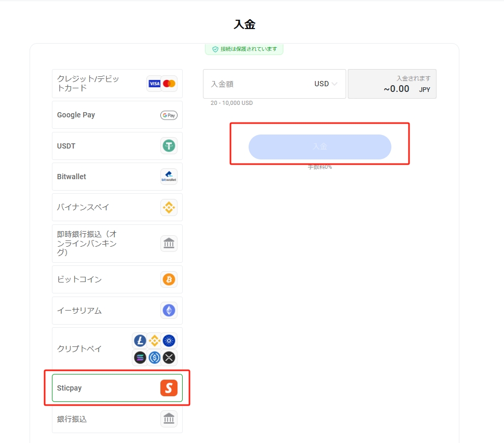Select the Sticpay payment method
Image resolution: width=504 pixels, height=443 pixels.
[93, 388]
